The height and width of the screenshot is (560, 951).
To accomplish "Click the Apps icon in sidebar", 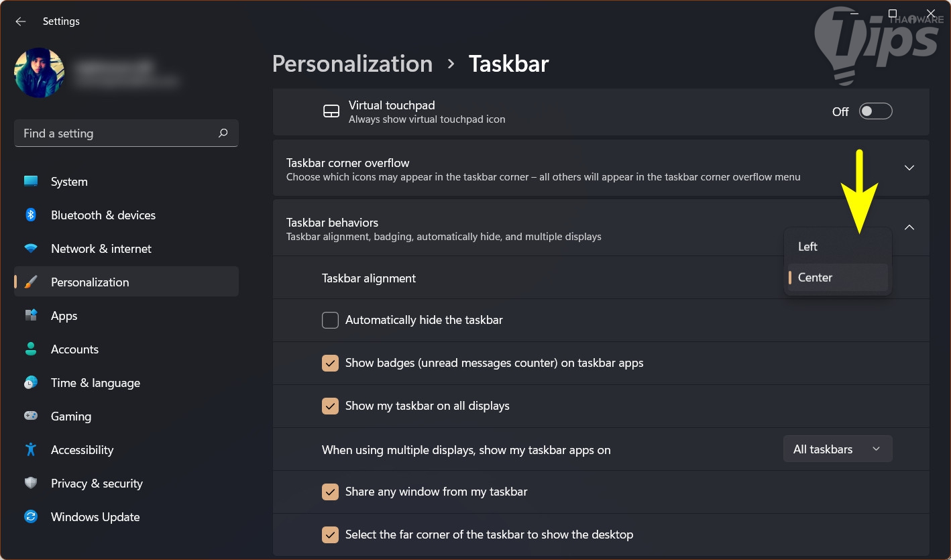I will point(31,316).
